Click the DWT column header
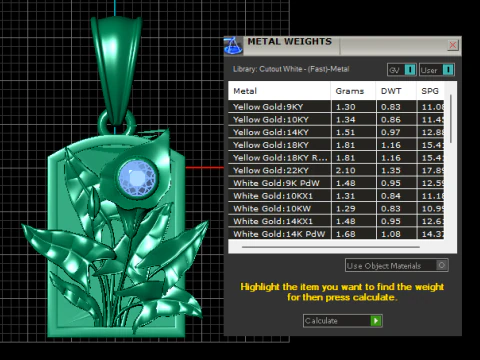 pos(396,91)
